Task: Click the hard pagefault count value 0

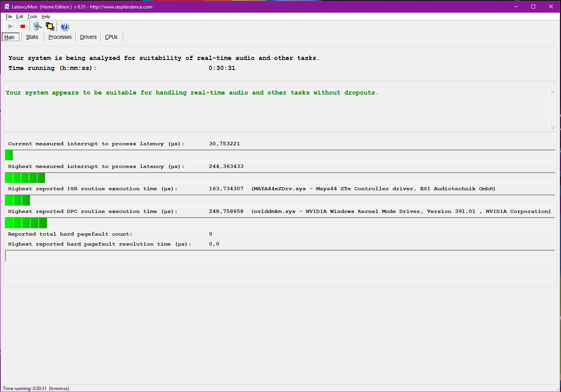Action: [210, 234]
